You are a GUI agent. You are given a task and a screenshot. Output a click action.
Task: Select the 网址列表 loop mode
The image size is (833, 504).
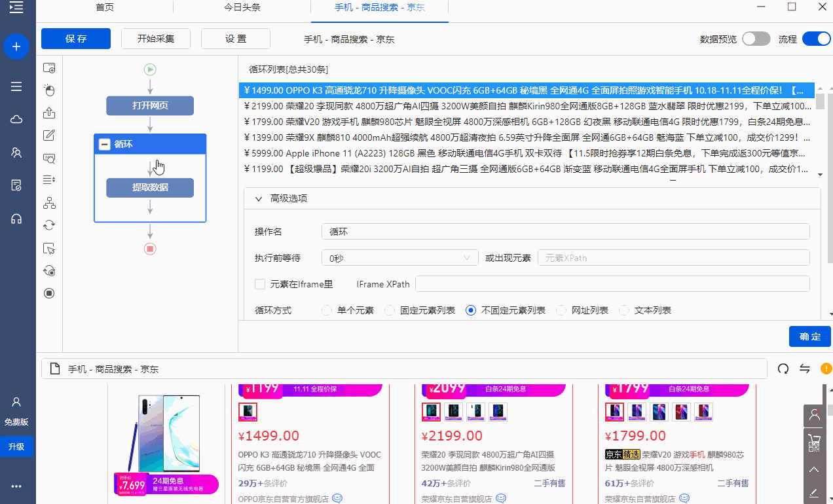tap(561, 310)
